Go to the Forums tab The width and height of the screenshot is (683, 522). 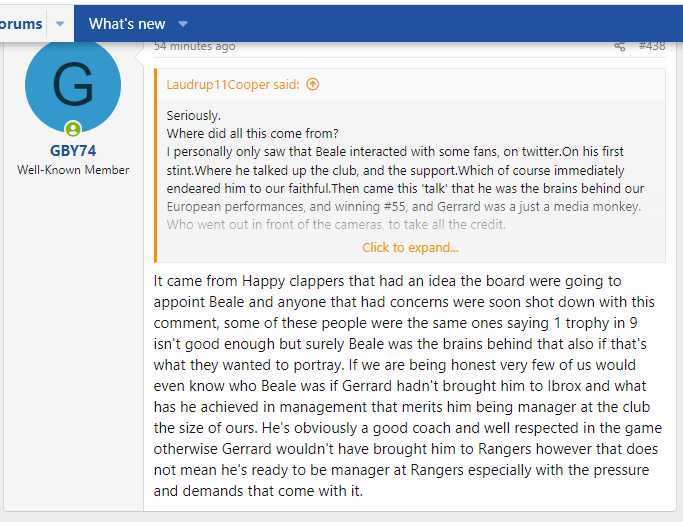22,23
